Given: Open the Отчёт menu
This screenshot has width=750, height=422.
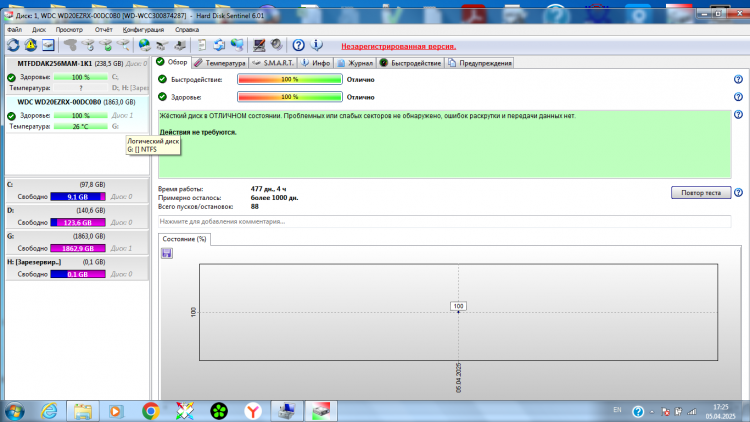Looking at the screenshot, I should tap(103, 30).
